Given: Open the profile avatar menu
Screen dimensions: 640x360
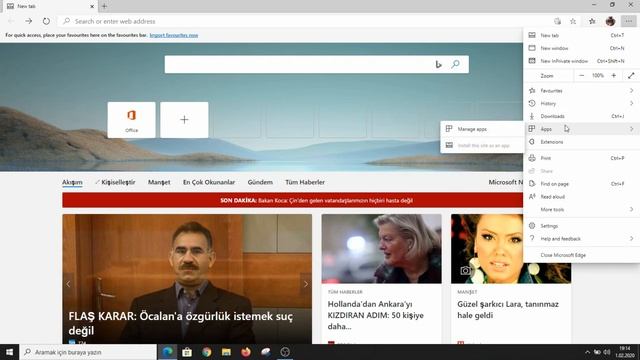Looking at the screenshot, I should pyautogui.click(x=610, y=21).
